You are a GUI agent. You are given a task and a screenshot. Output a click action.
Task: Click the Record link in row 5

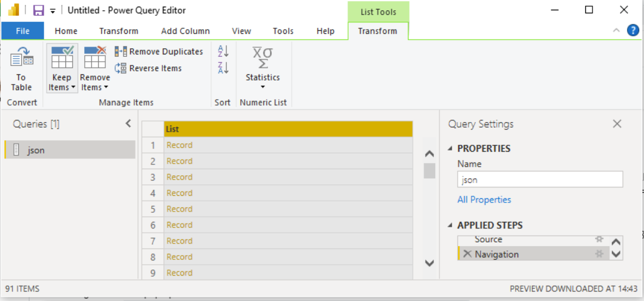point(180,209)
